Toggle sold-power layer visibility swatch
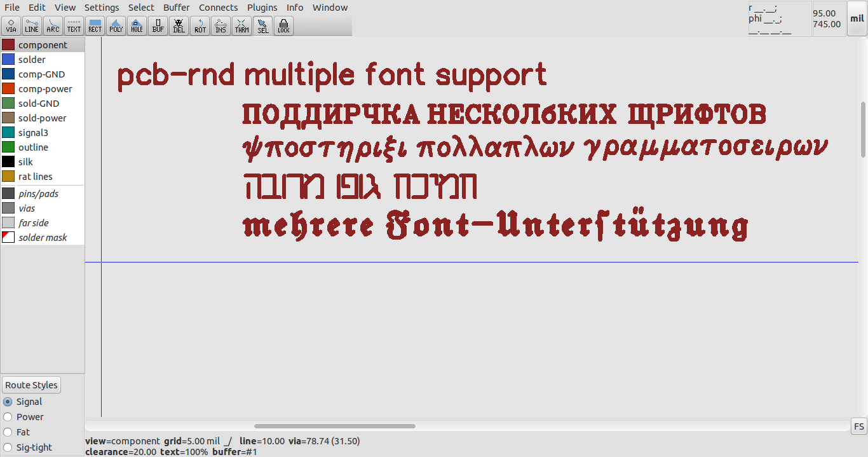Viewport: 868px width, 457px height. click(8, 118)
